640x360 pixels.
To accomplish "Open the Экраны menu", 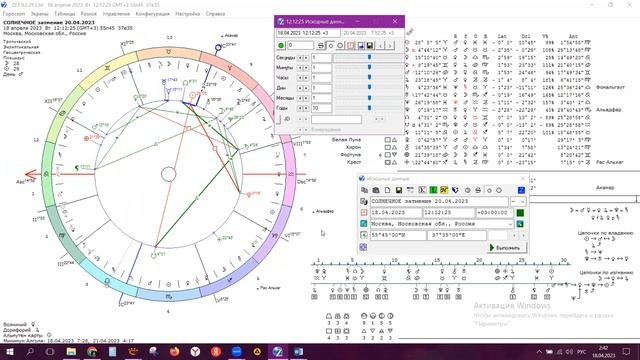I will coord(40,13).
